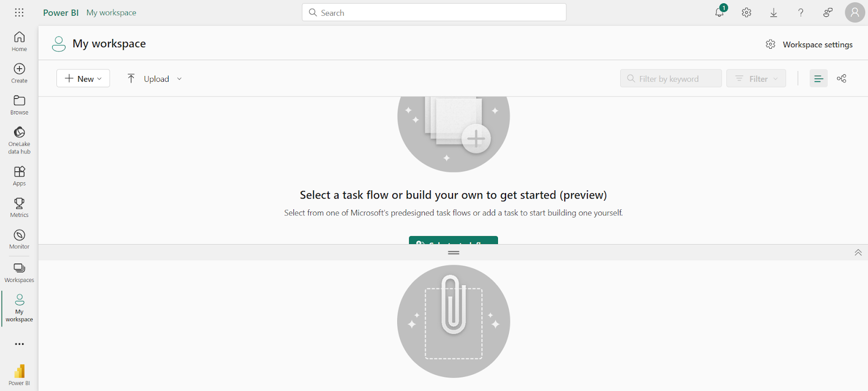Select My workspace in the left sidebar
Screen dimensions: 868x391
[19, 308]
